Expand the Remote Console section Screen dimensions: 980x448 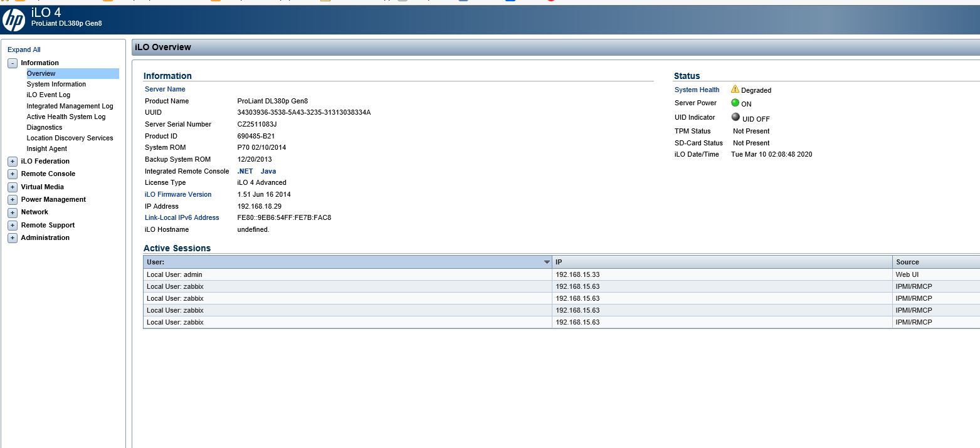point(13,174)
